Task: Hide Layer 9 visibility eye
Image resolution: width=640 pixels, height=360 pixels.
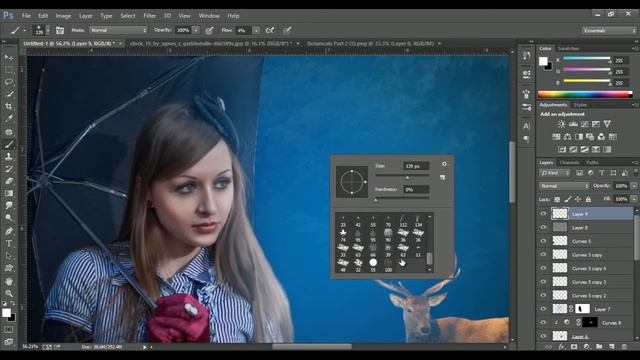Action: (543, 213)
